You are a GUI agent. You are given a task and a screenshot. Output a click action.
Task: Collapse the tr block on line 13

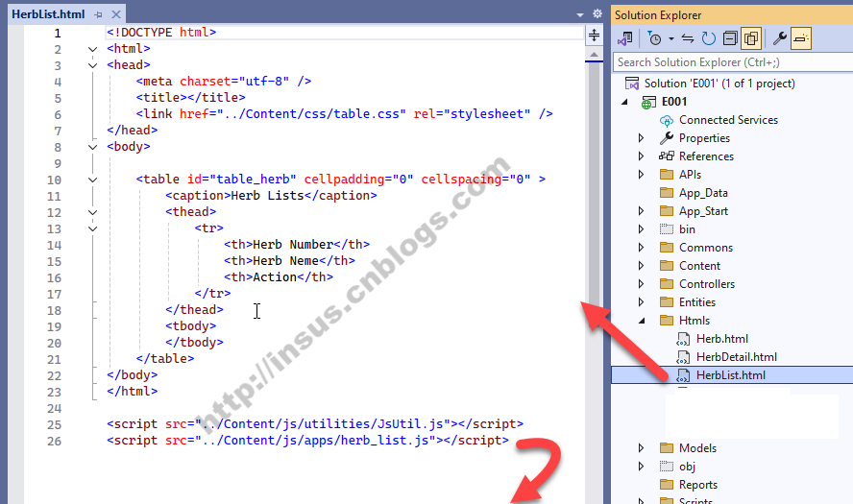[x=92, y=228]
